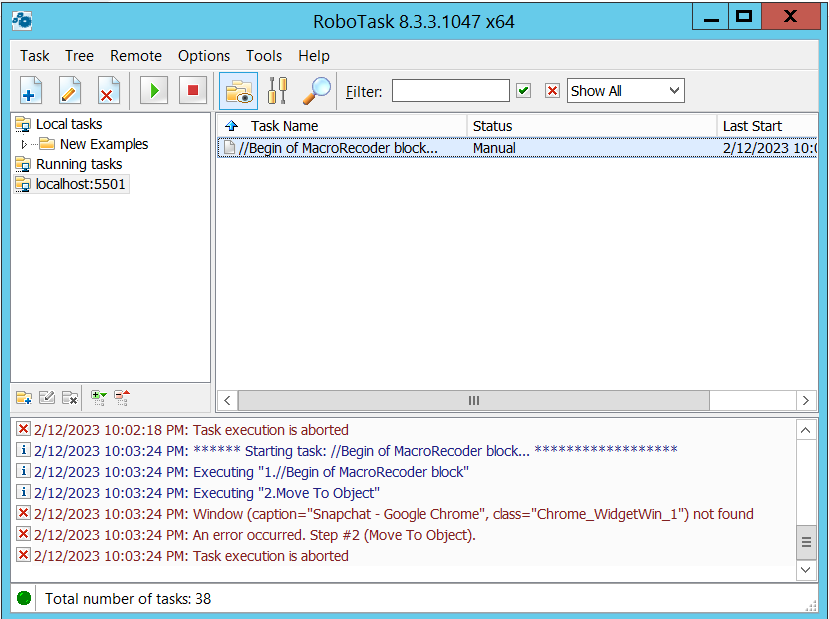Screen dimensions: 829x619
Task: Toggle the folder view eye button
Action: (239, 91)
